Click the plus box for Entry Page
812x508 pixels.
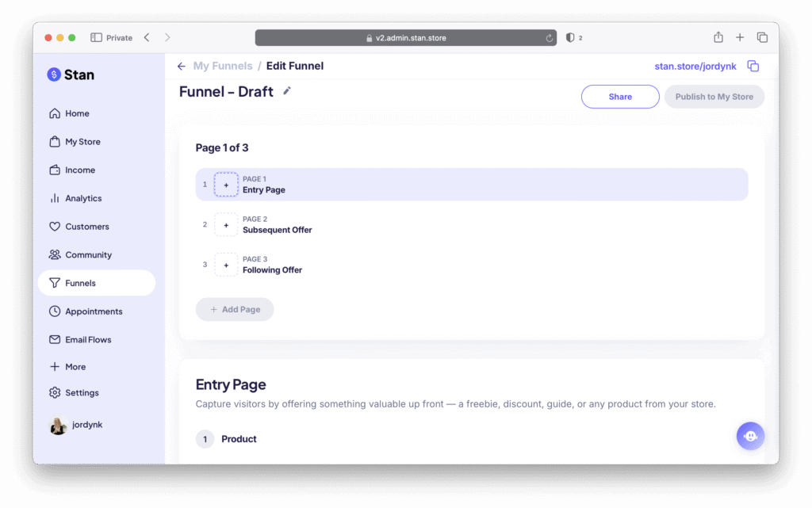point(226,185)
